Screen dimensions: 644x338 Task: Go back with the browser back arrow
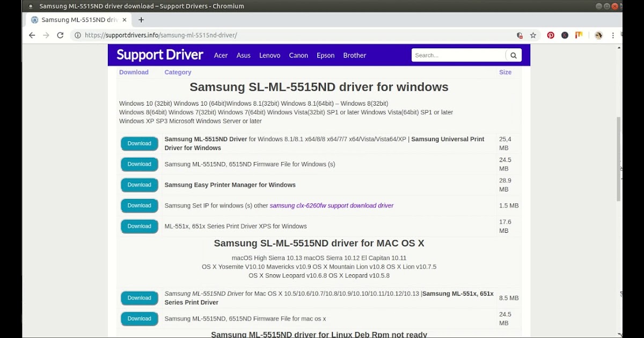click(32, 35)
